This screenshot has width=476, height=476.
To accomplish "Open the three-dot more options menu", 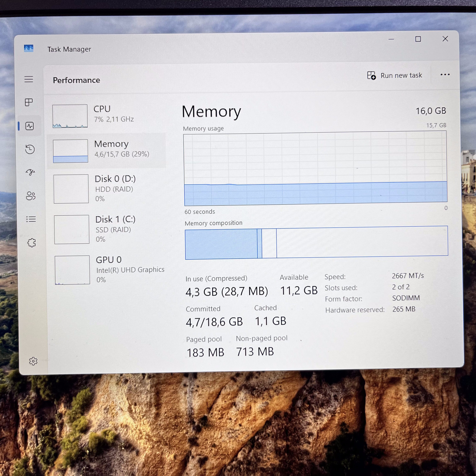I will 445,75.
